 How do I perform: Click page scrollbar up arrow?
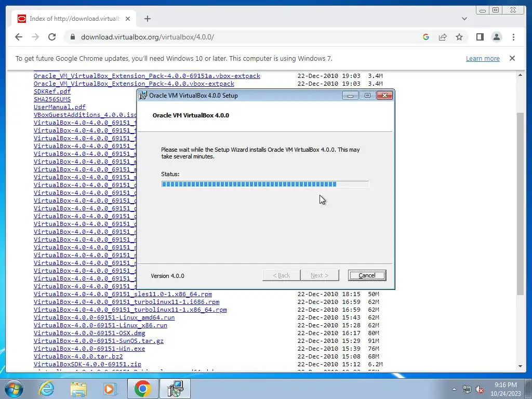click(520, 75)
